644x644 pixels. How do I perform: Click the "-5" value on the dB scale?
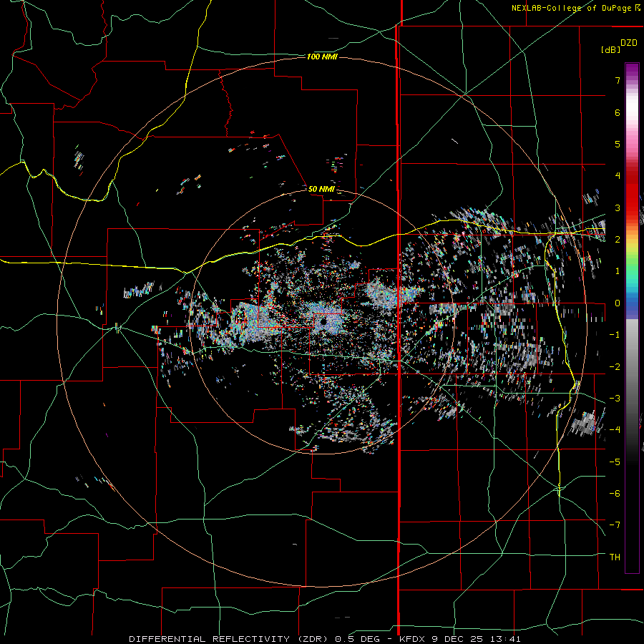pyautogui.click(x=615, y=462)
